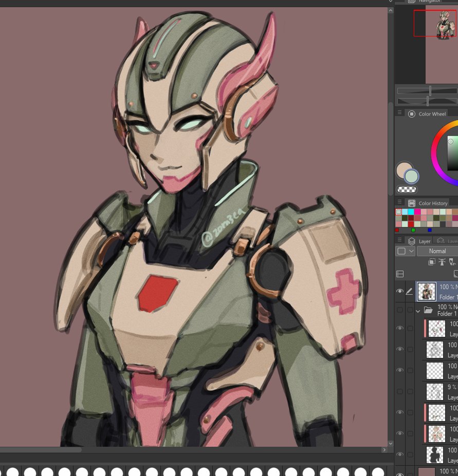The image size is (458, 476).
Task: Click the canvas horizontal scrollbar thumb
Action: (41, 450)
